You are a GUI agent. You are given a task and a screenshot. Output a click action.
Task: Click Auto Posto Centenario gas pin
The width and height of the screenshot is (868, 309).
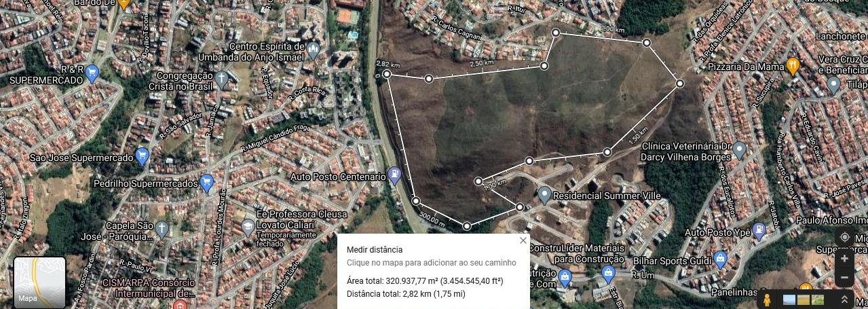pos(394,175)
